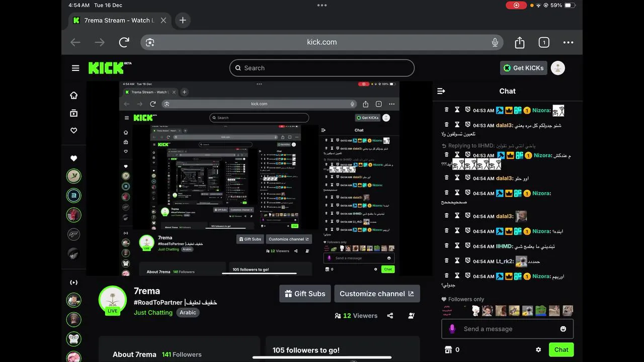Open the profile avatar in header

[x=558, y=68]
